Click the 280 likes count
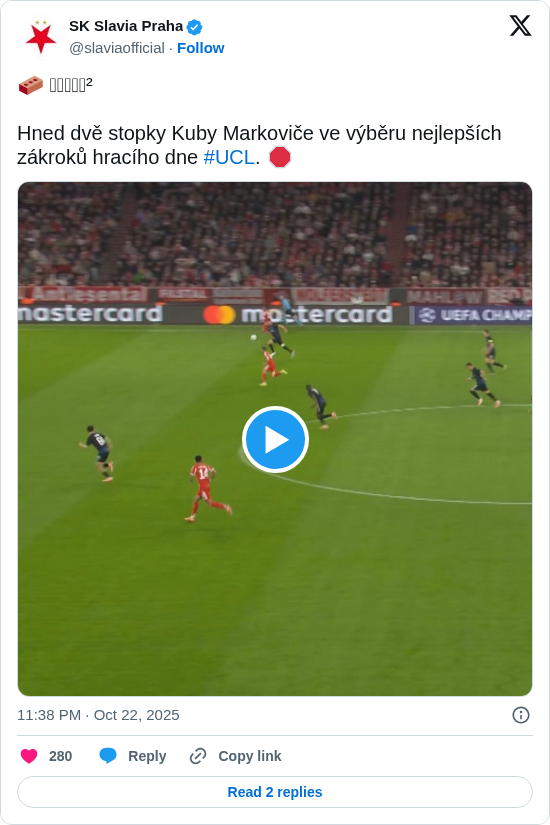 61,756
